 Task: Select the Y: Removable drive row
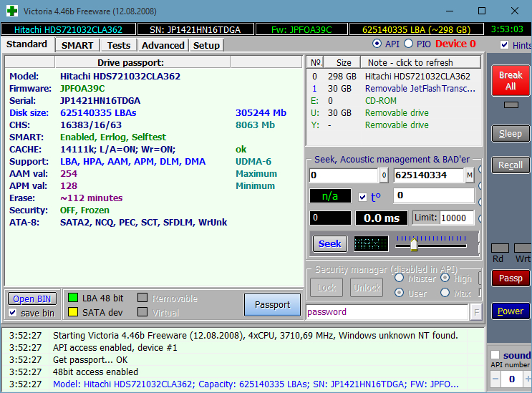pyautogui.click(x=394, y=125)
